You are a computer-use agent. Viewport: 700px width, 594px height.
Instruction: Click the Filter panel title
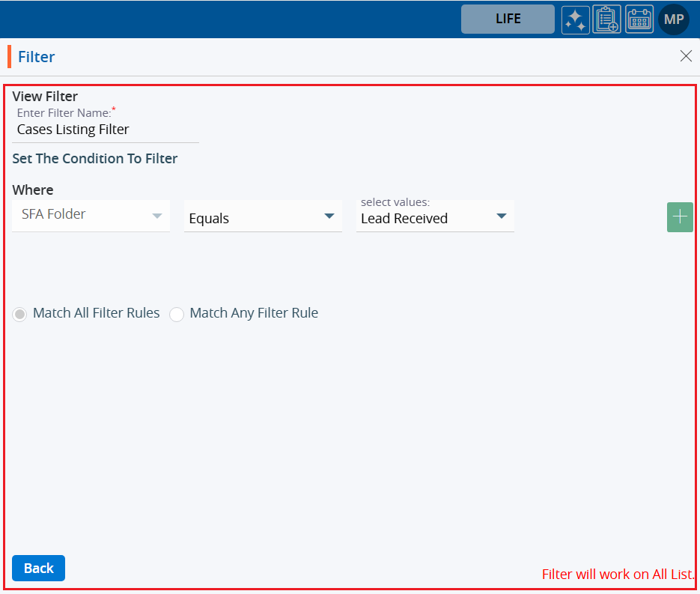pos(37,57)
